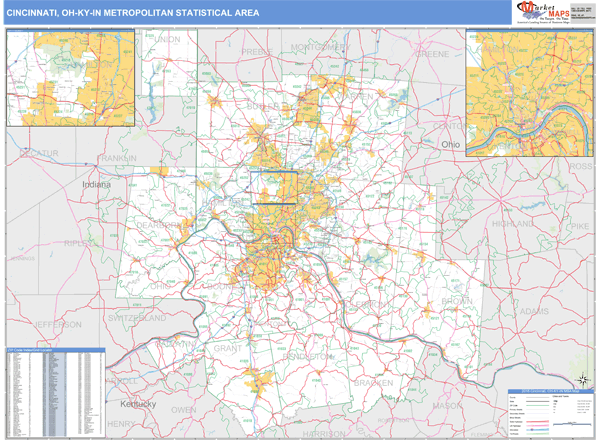Select the Kentucky state label
The height and width of the screenshot is (441, 600).
coord(139,404)
